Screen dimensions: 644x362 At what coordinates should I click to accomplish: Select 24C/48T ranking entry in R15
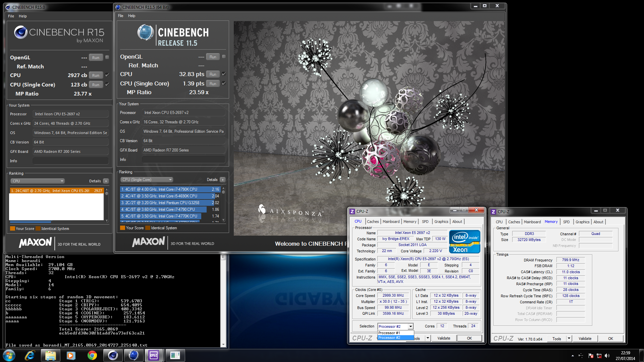pos(56,191)
